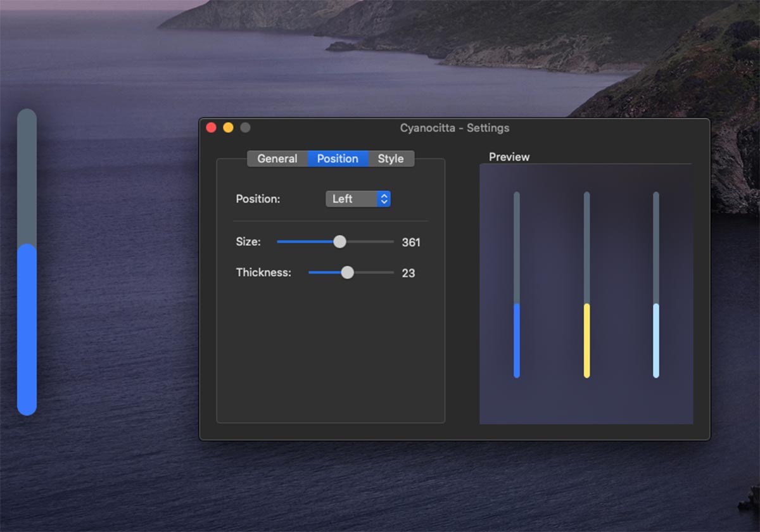Screen dimensions: 760x532
Task: Click the Size: label
Action: (248, 241)
